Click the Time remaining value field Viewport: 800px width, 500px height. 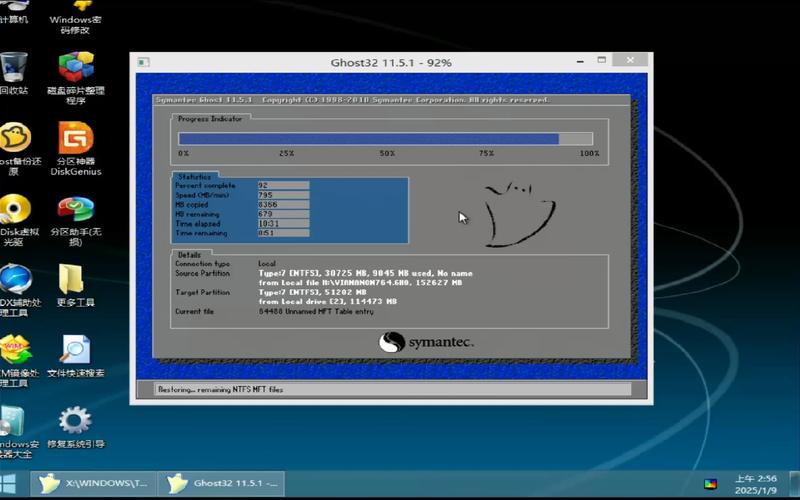click(x=283, y=233)
